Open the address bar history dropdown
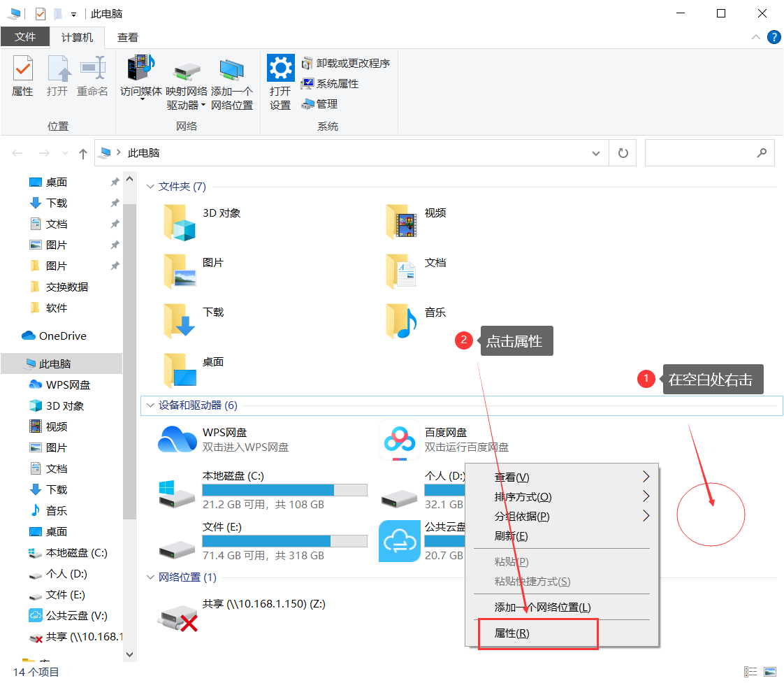Viewport: 784px width, 683px height. click(596, 153)
